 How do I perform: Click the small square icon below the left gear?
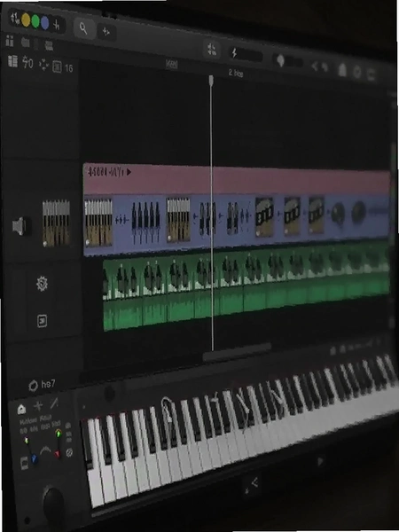point(42,321)
